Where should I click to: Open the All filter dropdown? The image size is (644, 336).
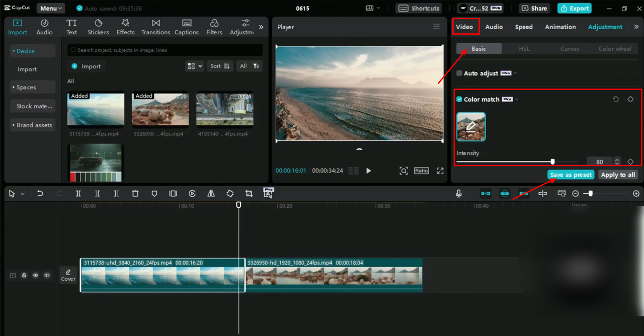[250, 66]
